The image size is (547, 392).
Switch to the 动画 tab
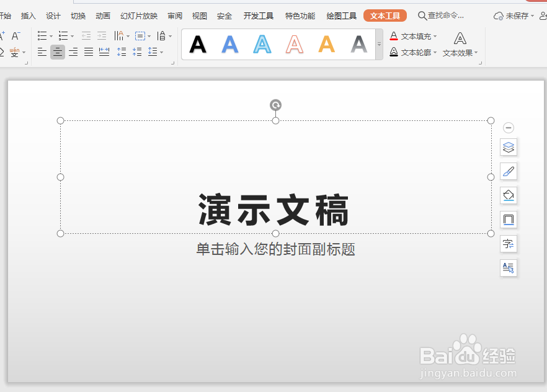tap(103, 16)
